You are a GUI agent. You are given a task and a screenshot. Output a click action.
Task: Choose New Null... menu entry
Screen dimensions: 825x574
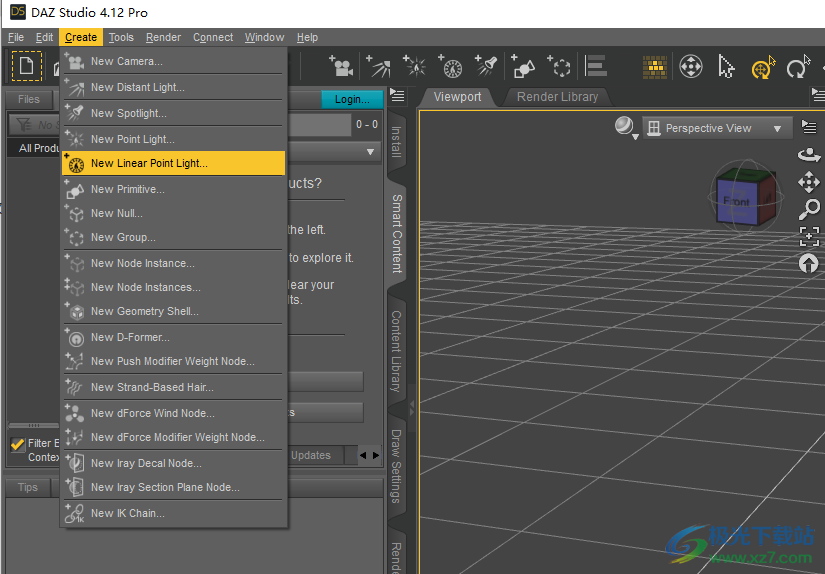174,213
